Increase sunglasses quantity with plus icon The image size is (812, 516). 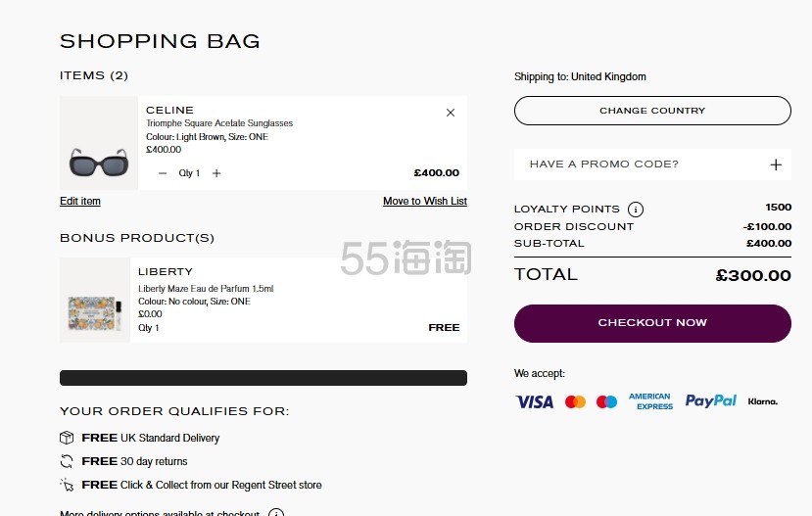point(216,173)
